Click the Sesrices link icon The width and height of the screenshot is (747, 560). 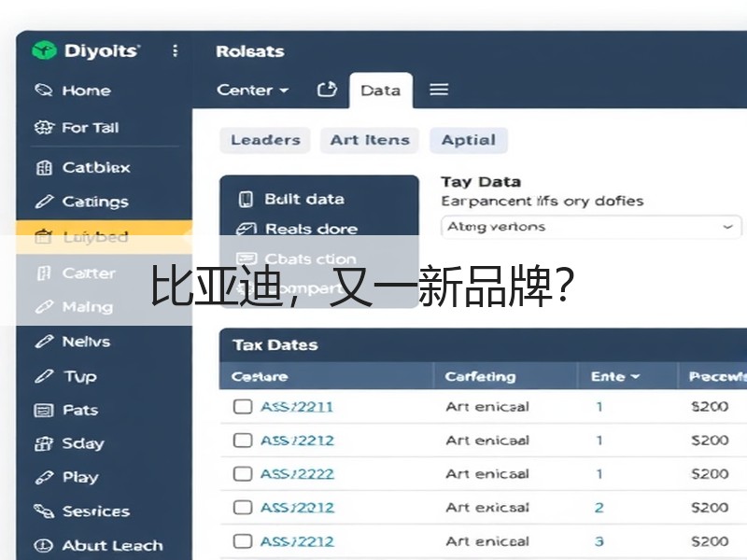(x=44, y=511)
